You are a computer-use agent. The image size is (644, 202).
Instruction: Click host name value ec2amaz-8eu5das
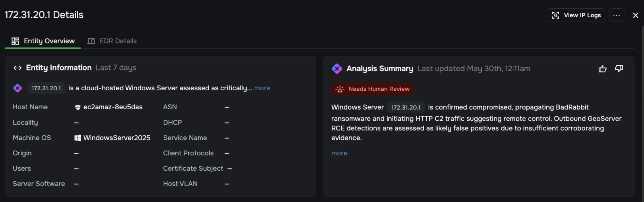coord(113,107)
